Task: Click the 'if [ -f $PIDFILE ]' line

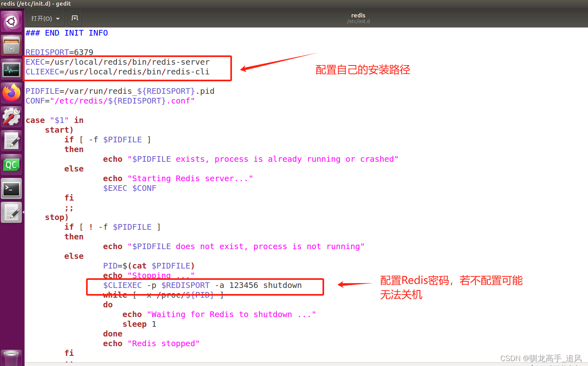Action: pos(107,140)
